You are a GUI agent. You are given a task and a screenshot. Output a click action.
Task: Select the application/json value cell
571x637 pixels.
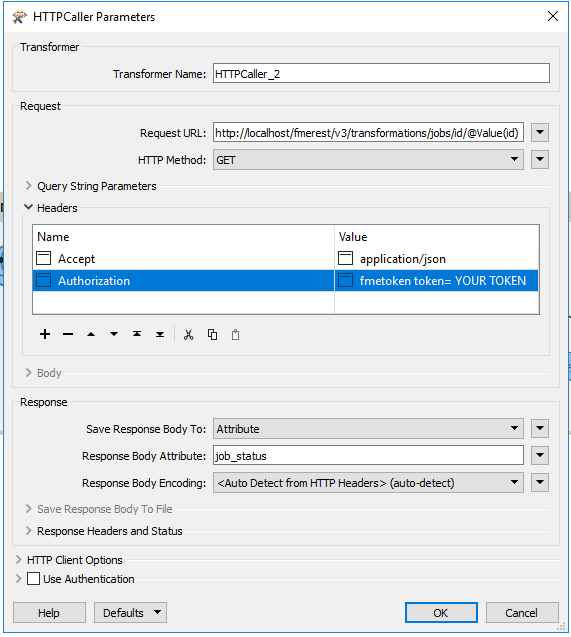437,258
